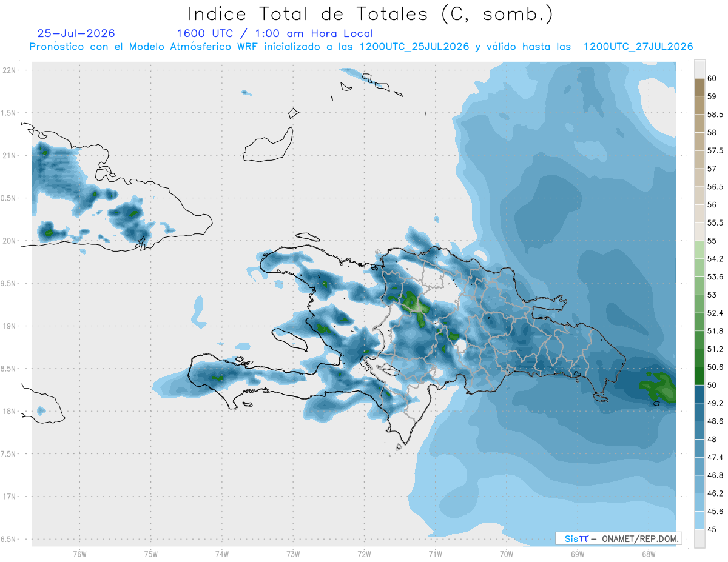Click the longitude axis label '76W'
The height and width of the screenshot is (562, 728).
[x=79, y=554]
